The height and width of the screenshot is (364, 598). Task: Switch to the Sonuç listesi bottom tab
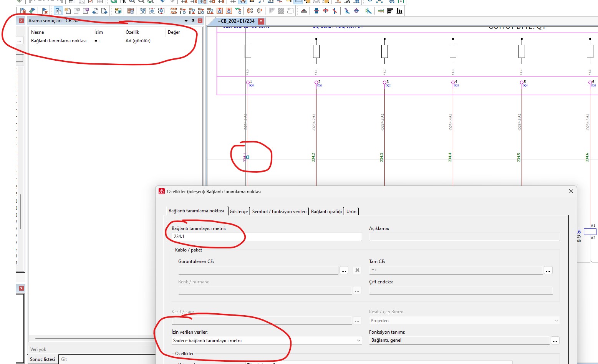[42, 359]
